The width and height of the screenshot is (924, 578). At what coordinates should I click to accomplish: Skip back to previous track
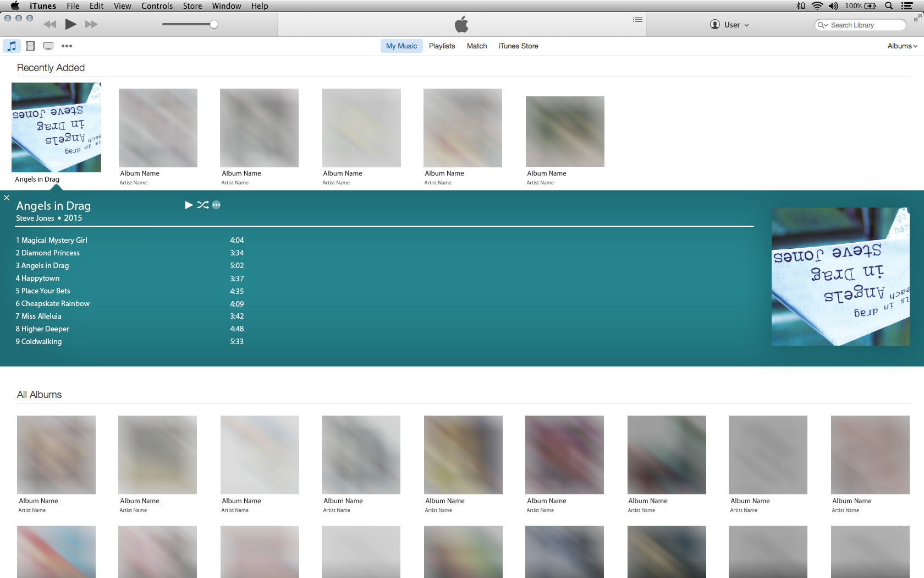50,24
